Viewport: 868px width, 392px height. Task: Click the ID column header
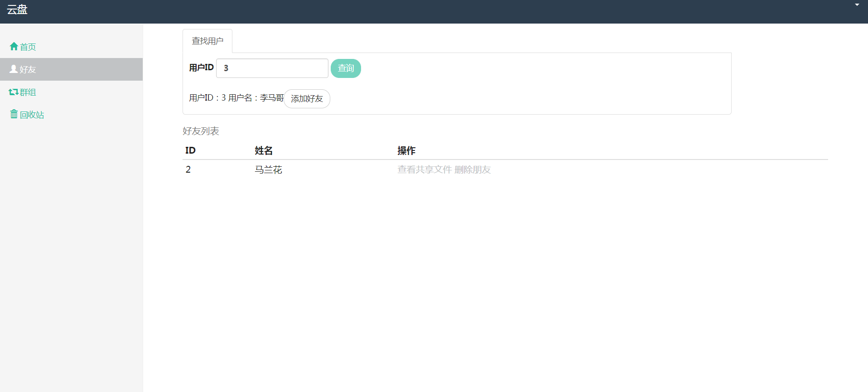click(x=190, y=150)
